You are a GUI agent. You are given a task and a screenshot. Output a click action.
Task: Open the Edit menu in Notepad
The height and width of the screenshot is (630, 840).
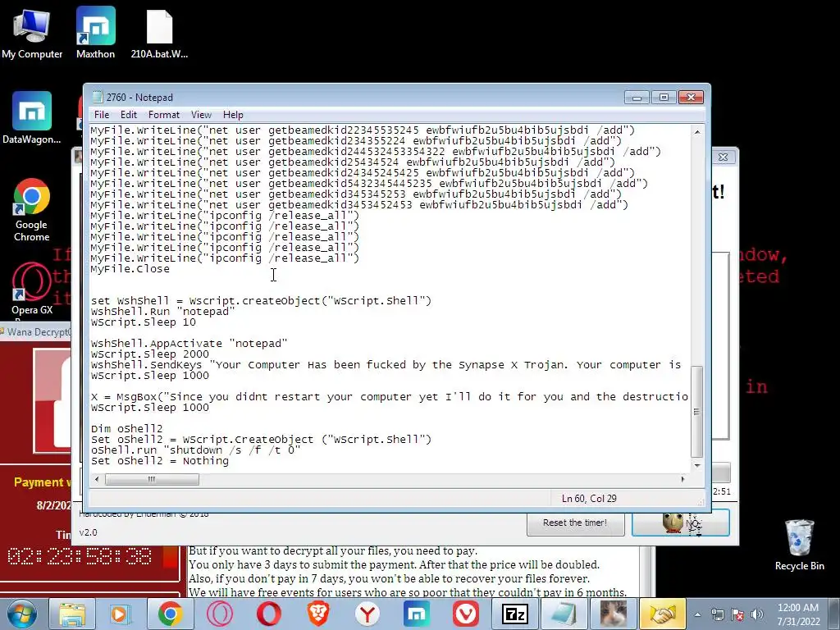(129, 115)
